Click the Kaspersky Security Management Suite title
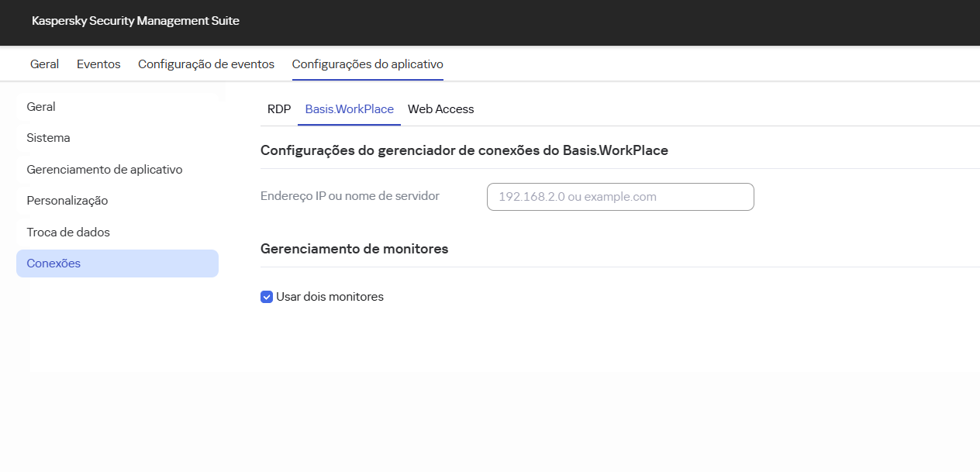 pos(136,21)
